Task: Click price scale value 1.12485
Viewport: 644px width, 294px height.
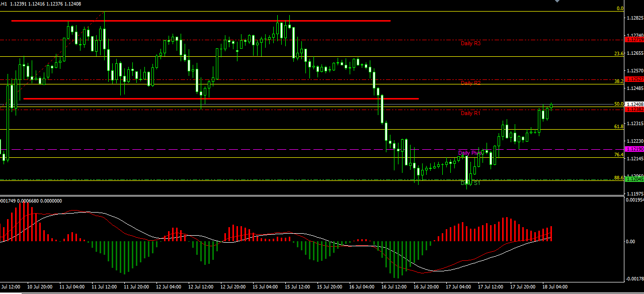Action: 635,88
